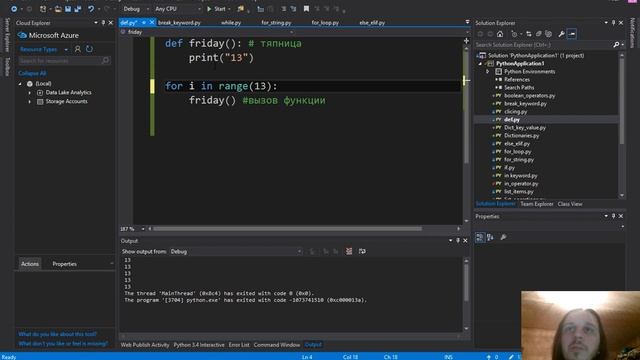Toggle auto-hide pin of Output panel
Viewport: 640px width, 360px height.
tap(458, 241)
